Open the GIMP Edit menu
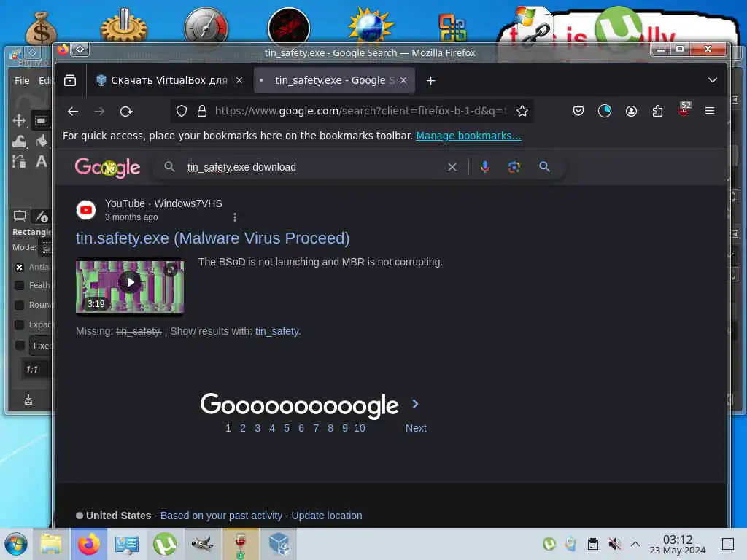Viewport: 747px width, 560px height. pos(44,80)
